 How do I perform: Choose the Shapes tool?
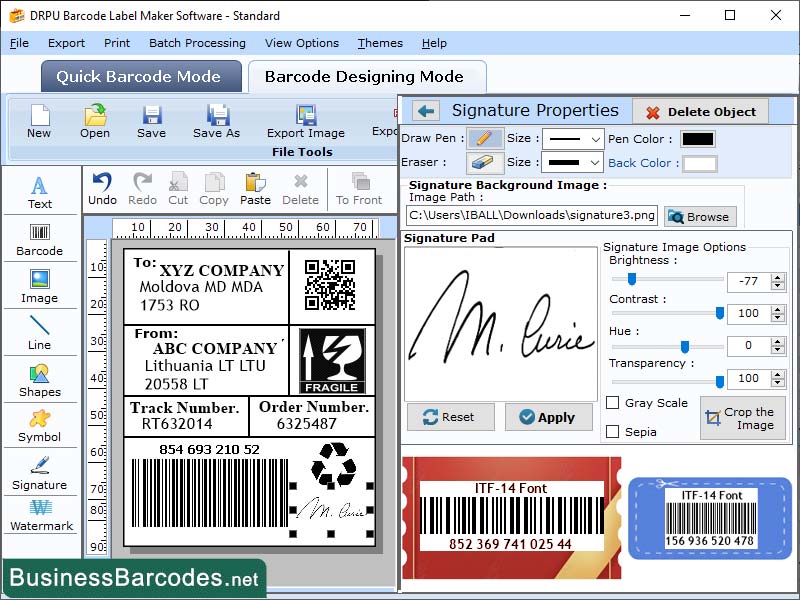40,382
